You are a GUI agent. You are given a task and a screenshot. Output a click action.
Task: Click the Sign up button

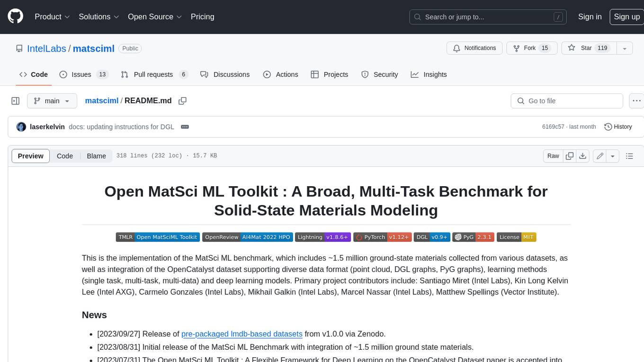(626, 17)
